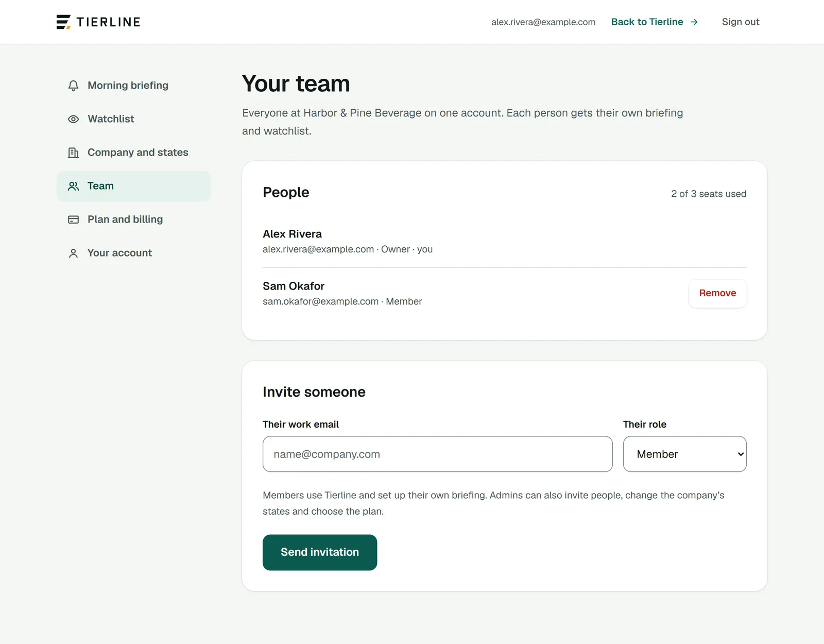This screenshot has height=644, width=824.
Task: Click the people icon beside Team
Action: pyautogui.click(x=74, y=186)
